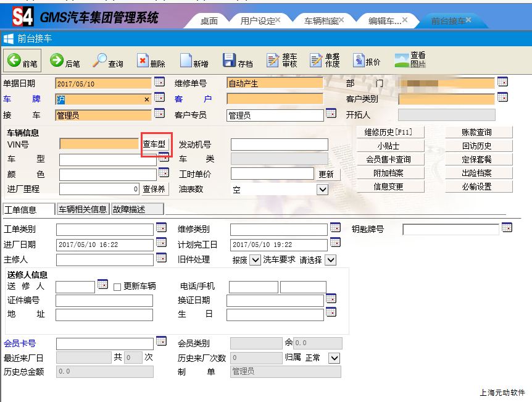
Task: Click the 删除 delete icon in toolbar
Action: pyautogui.click(x=143, y=61)
